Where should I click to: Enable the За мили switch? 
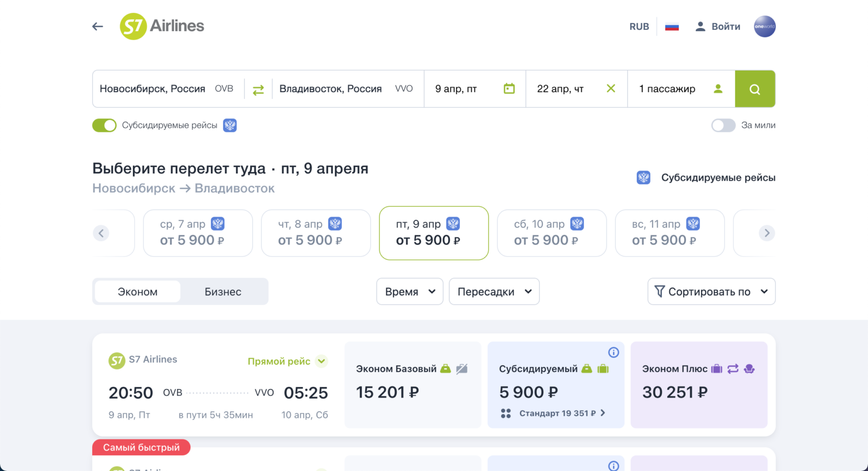point(723,125)
